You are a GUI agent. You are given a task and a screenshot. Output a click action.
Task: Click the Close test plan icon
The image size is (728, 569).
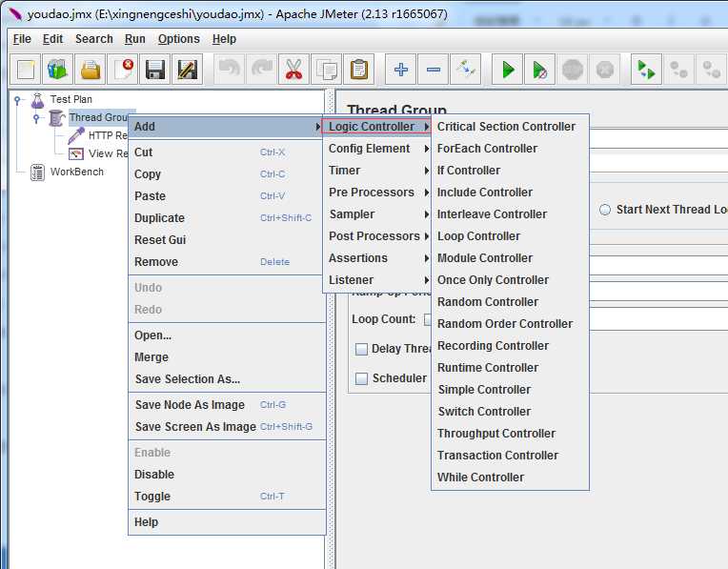(x=123, y=70)
